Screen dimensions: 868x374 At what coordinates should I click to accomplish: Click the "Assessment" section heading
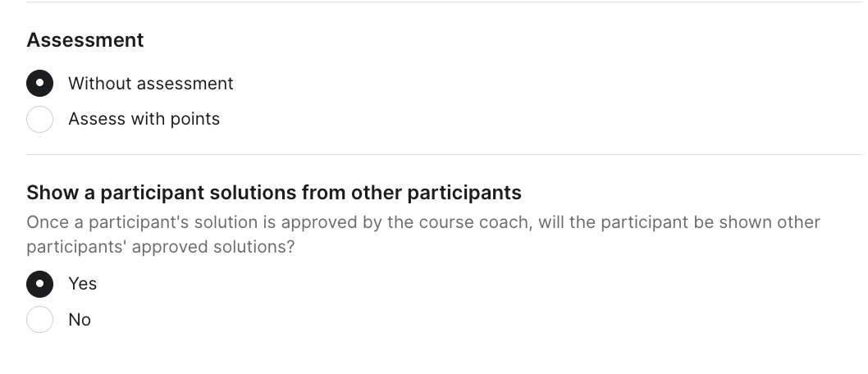tap(85, 40)
